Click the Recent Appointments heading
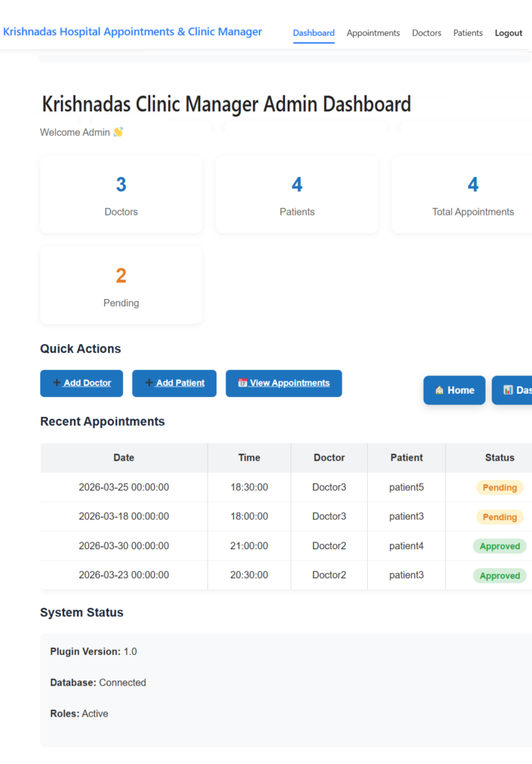Image resolution: width=532 pixels, height=764 pixels. (x=102, y=422)
